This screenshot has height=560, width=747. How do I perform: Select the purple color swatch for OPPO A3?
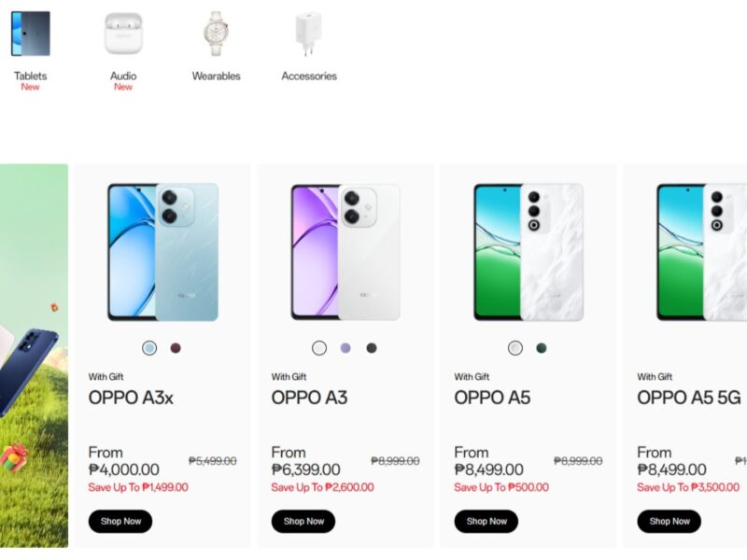click(x=345, y=346)
